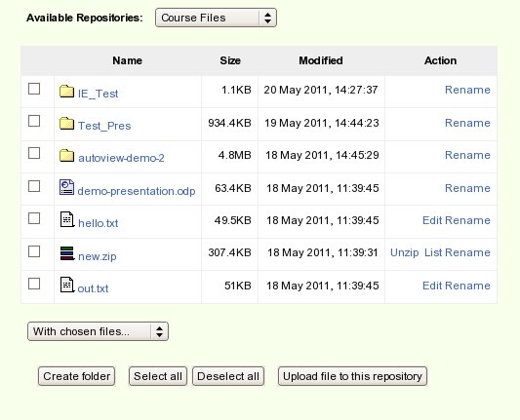The width and height of the screenshot is (520, 420).
Task: Click the autoview-demo-2 folder icon
Action: click(66, 155)
